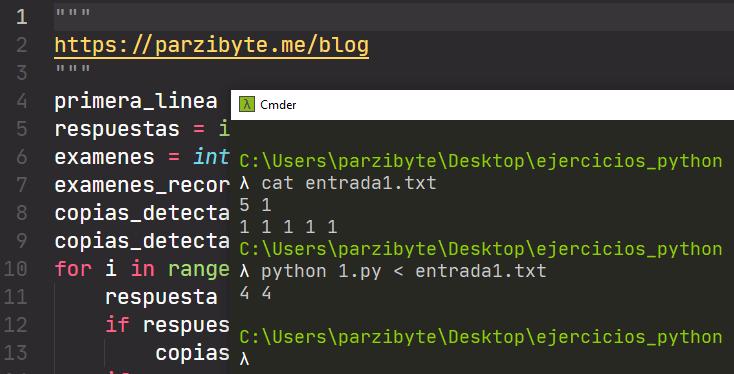Click the '1 1 1 1 1' output line in Cmder

[x=288, y=227]
